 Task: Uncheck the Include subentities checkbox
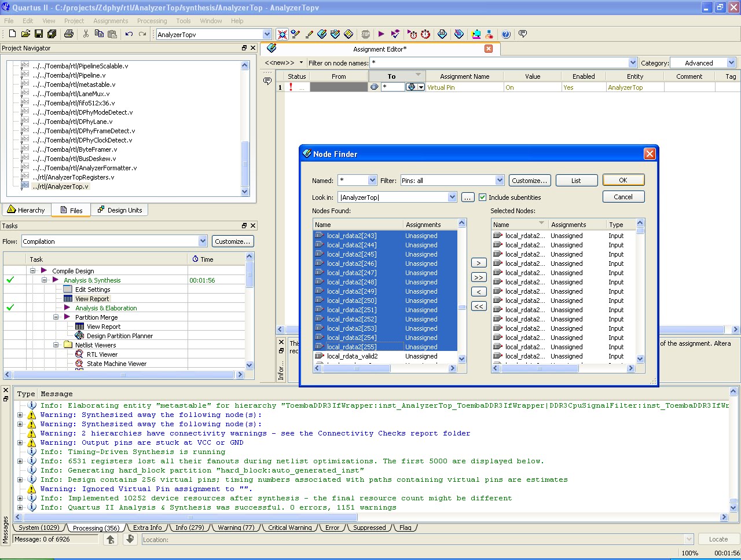click(482, 197)
